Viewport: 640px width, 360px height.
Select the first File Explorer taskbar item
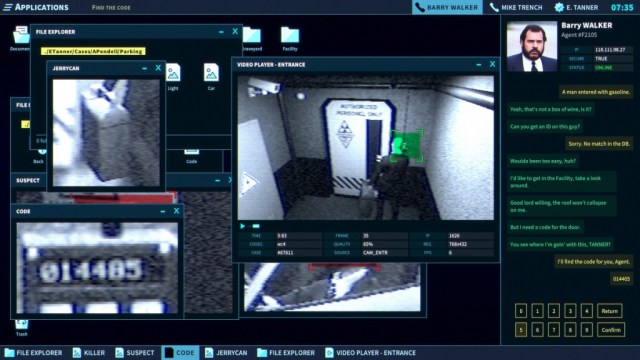(x=33, y=353)
